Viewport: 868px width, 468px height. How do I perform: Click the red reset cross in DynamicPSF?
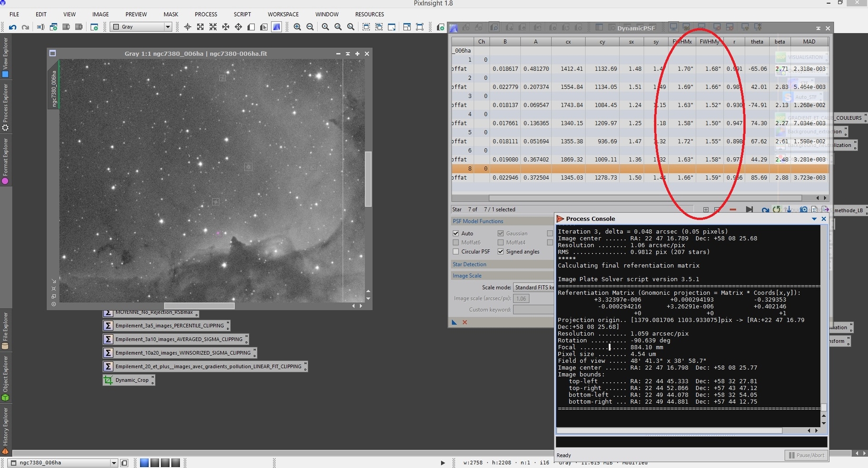(x=465, y=322)
